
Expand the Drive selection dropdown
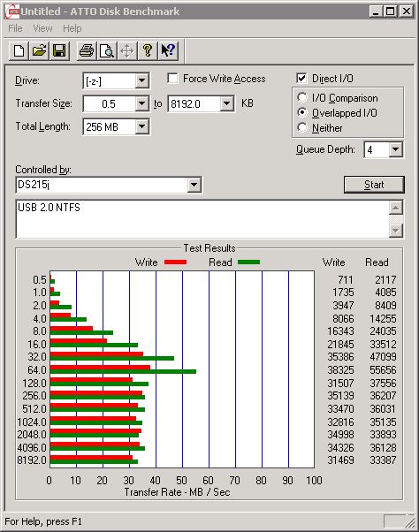tap(141, 81)
